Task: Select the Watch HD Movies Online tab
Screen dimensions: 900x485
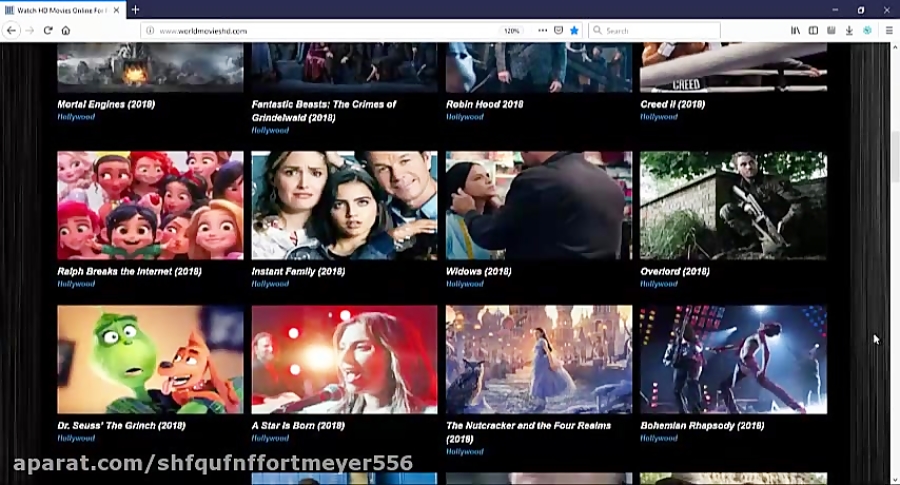Action: tap(63, 10)
